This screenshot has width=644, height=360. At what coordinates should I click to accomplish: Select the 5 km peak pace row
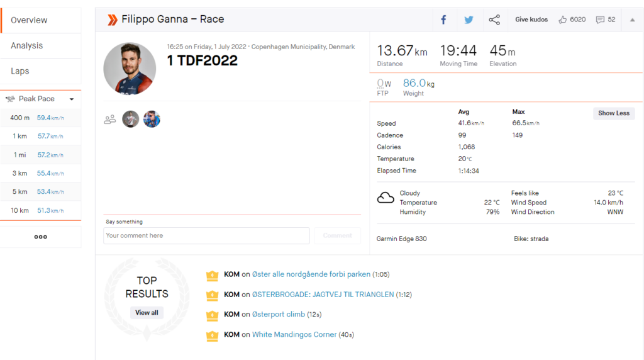tap(41, 192)
